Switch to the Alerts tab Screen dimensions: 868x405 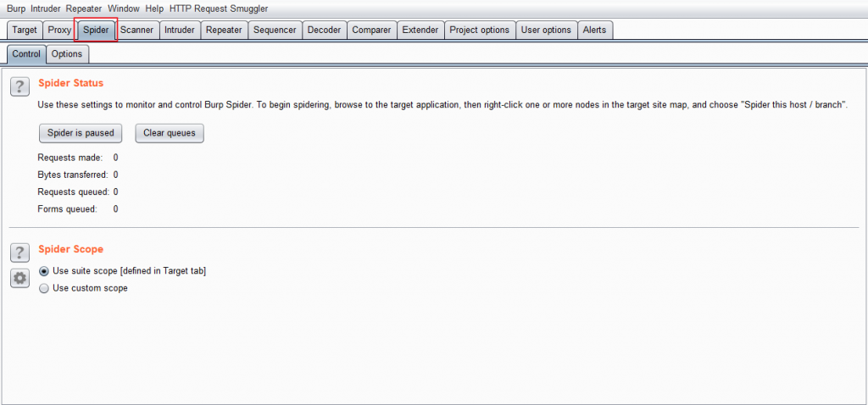pyautogui.click(x=594, y=30)
